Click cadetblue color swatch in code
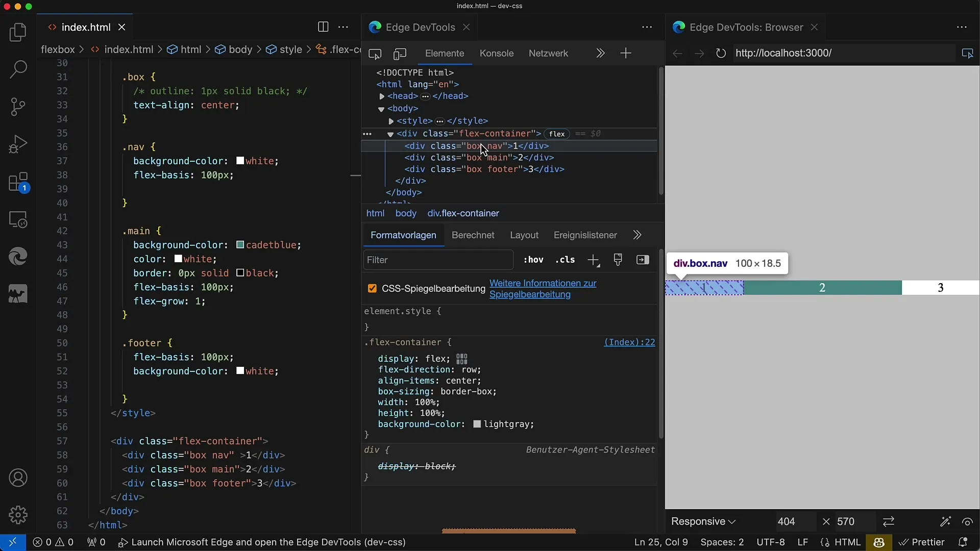The width and height of the screenshot is (980, 551). tap(240, 245)
